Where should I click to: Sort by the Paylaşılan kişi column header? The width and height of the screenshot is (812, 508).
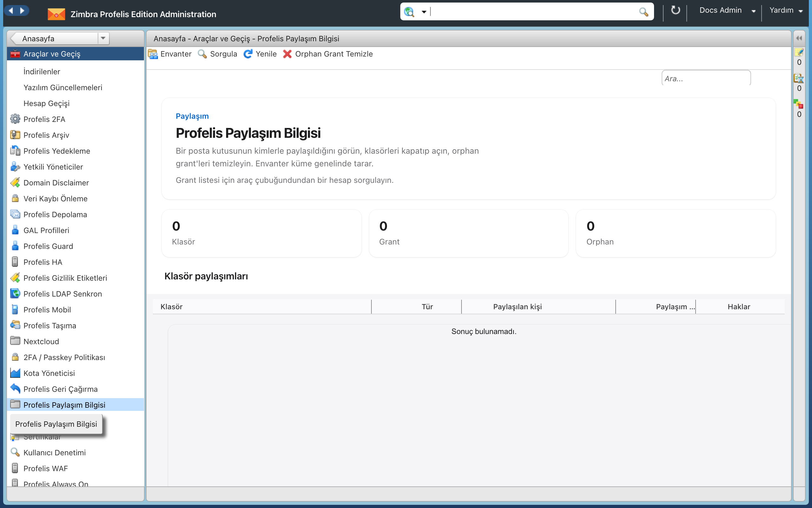(538, 306)
